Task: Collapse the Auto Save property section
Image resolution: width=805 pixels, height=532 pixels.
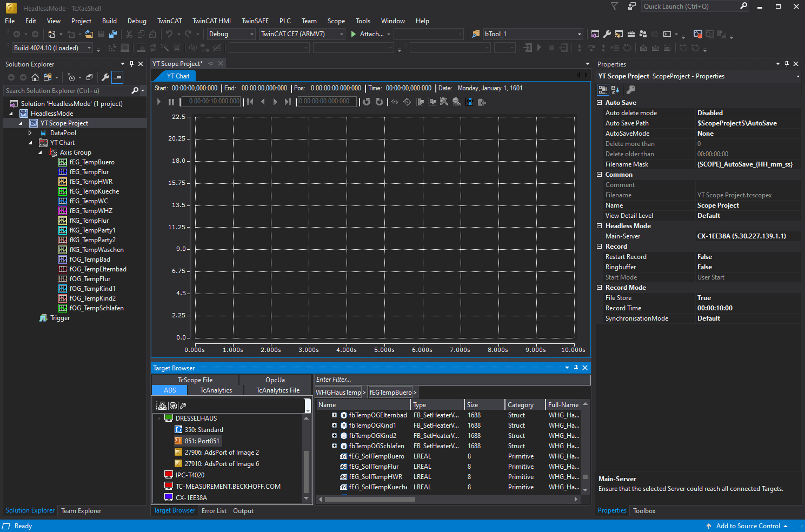Action: pos(599,103)
